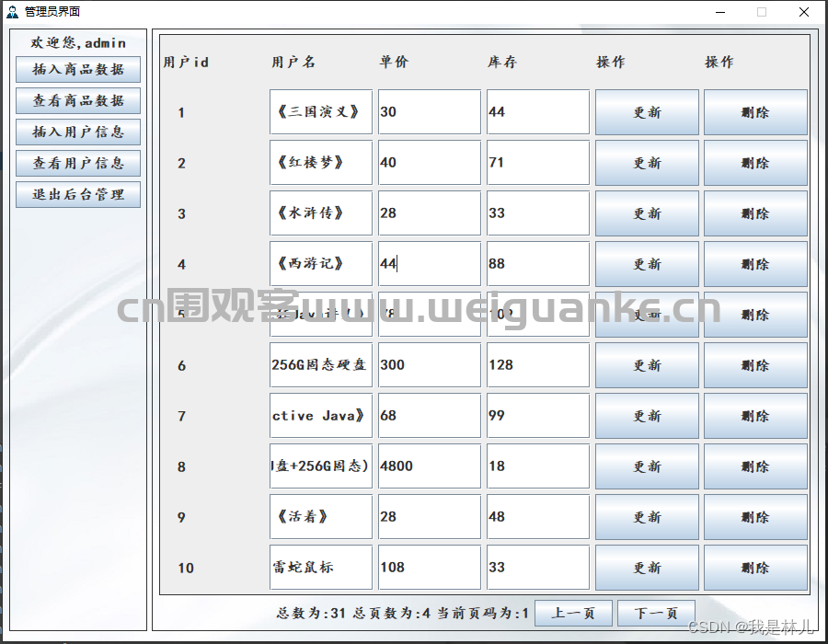Click row 10 stock field
The height and width of the screenshot is (644, 828).
(x=538, y=568)
